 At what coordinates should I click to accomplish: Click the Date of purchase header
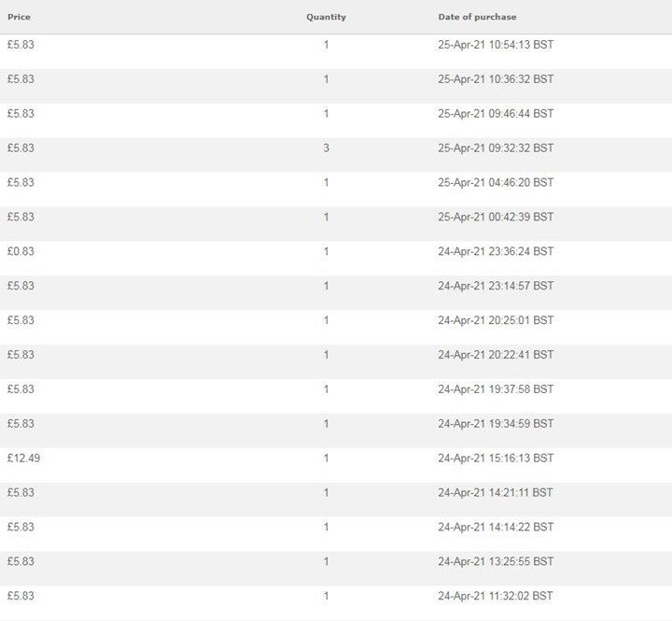point(477,17)
